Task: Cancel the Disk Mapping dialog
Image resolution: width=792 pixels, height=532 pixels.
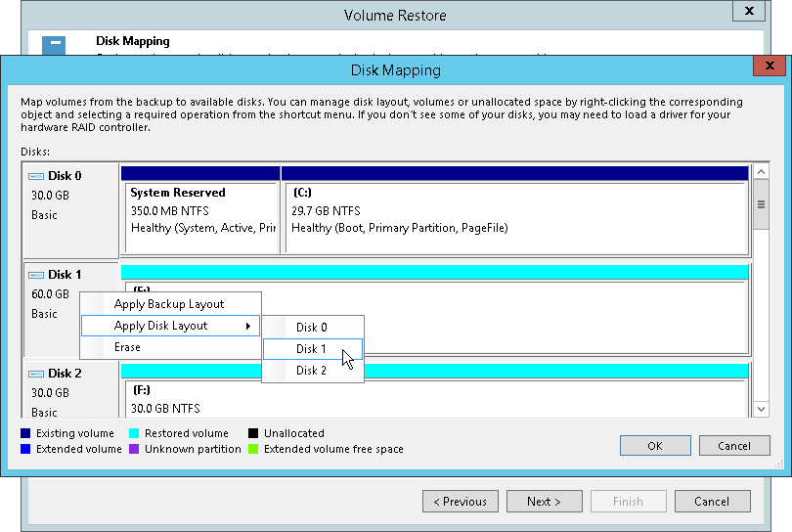Action: [x=734, y=446]
